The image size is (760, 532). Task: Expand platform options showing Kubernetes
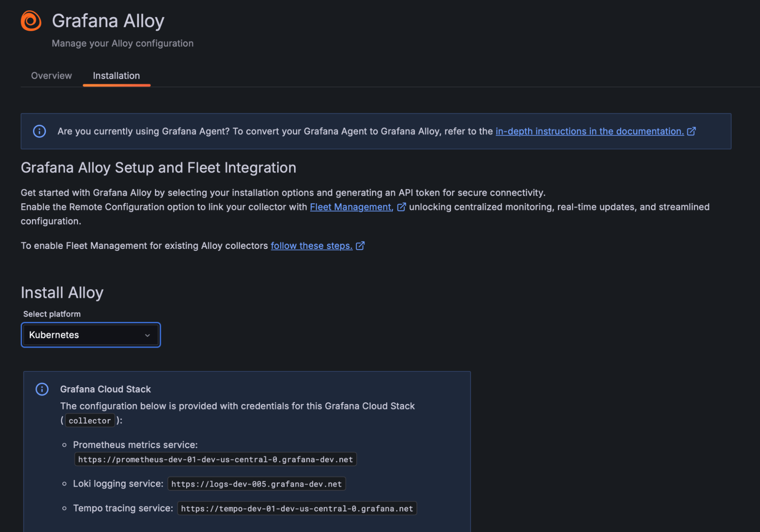90,335
